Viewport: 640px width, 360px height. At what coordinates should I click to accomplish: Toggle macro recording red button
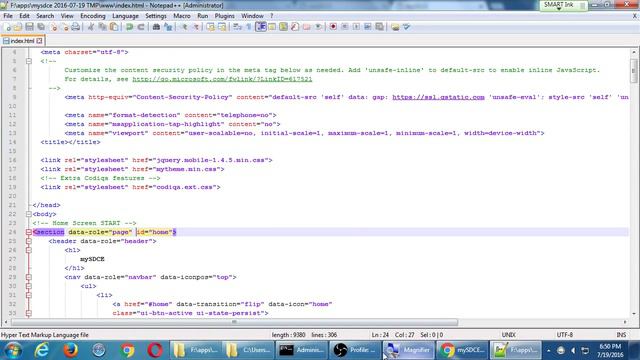(333, 27)
